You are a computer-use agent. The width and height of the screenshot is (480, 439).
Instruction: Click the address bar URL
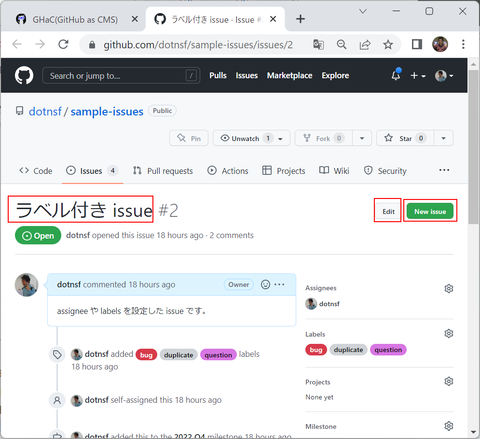pos(198,45)
